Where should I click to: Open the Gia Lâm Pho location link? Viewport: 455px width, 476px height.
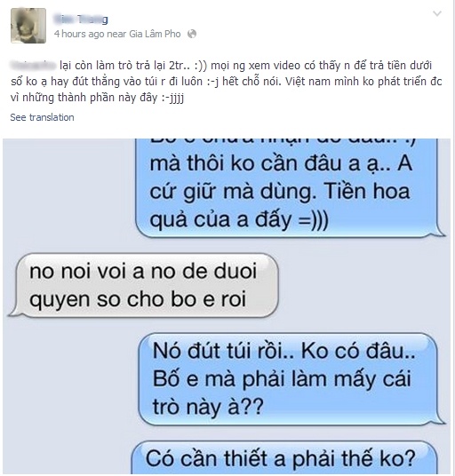[155, 34]
